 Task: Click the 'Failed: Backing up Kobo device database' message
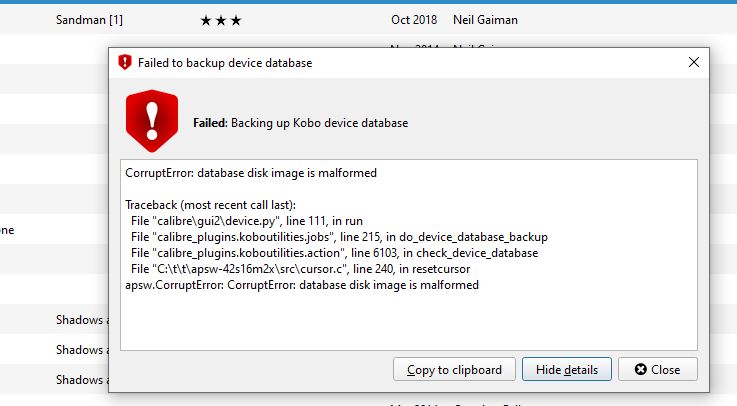[300, 123]
